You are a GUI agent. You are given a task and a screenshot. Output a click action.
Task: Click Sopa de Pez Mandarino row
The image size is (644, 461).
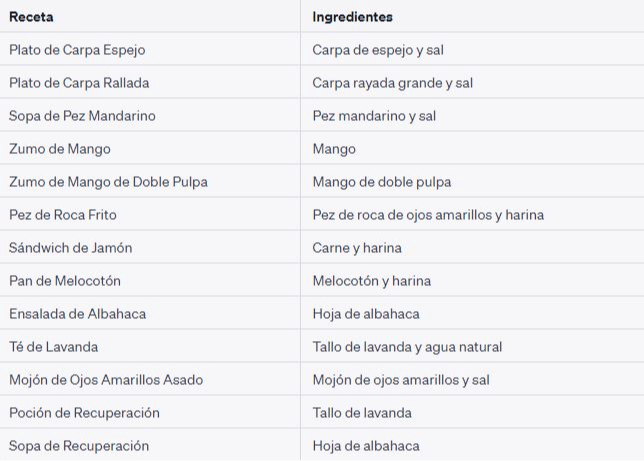click(x=322, y=115)
